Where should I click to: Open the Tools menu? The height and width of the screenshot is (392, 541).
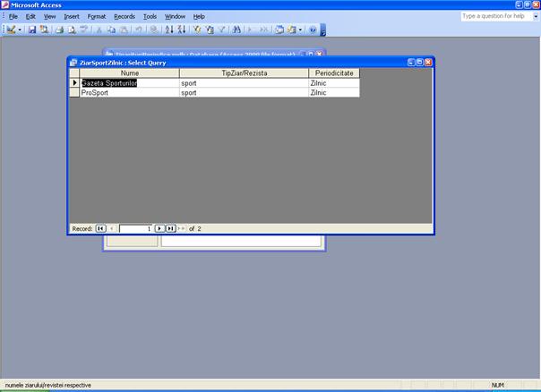click(x=150, y=16)
